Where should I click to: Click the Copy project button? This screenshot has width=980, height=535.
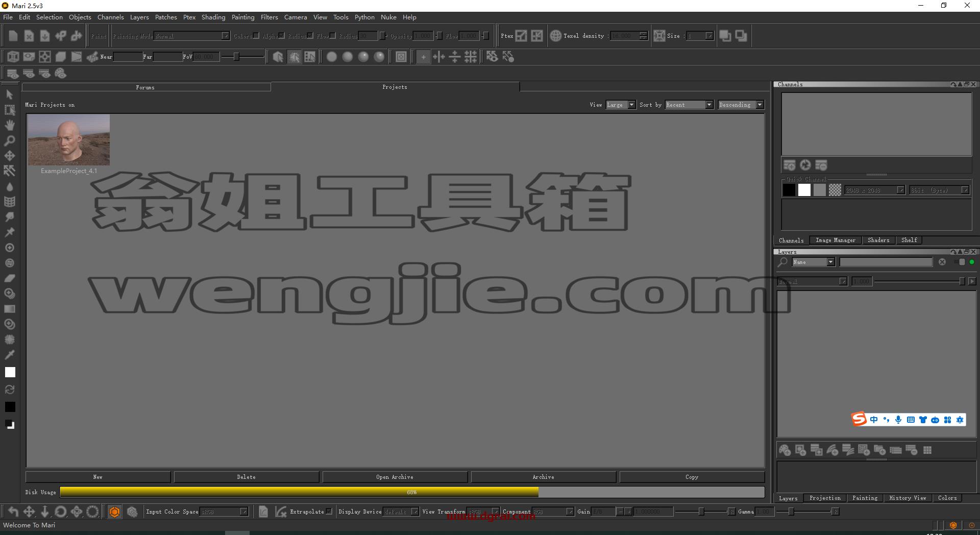pos(692,477)
